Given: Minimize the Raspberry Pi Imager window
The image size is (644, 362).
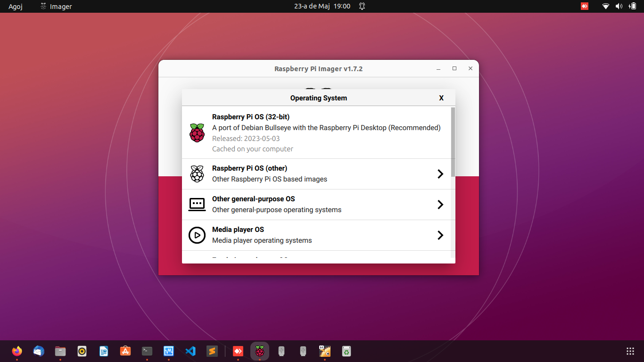Looking at the screenshot, I should click(x=438, y=69).
